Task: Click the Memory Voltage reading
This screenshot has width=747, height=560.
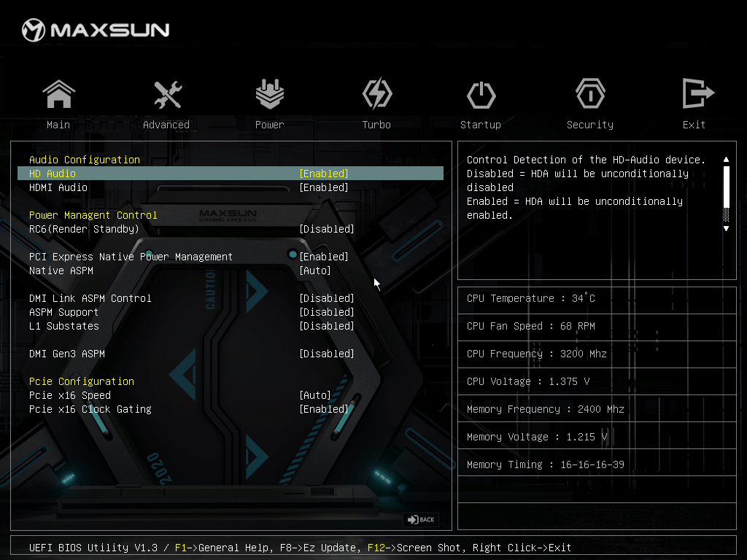Action: [x=536, y=437]
